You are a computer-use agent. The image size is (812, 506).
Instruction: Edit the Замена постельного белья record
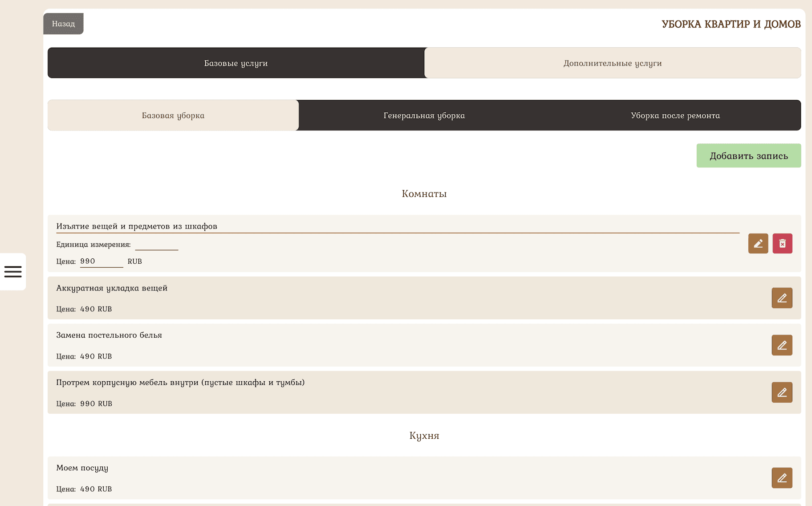coord(782,345)
